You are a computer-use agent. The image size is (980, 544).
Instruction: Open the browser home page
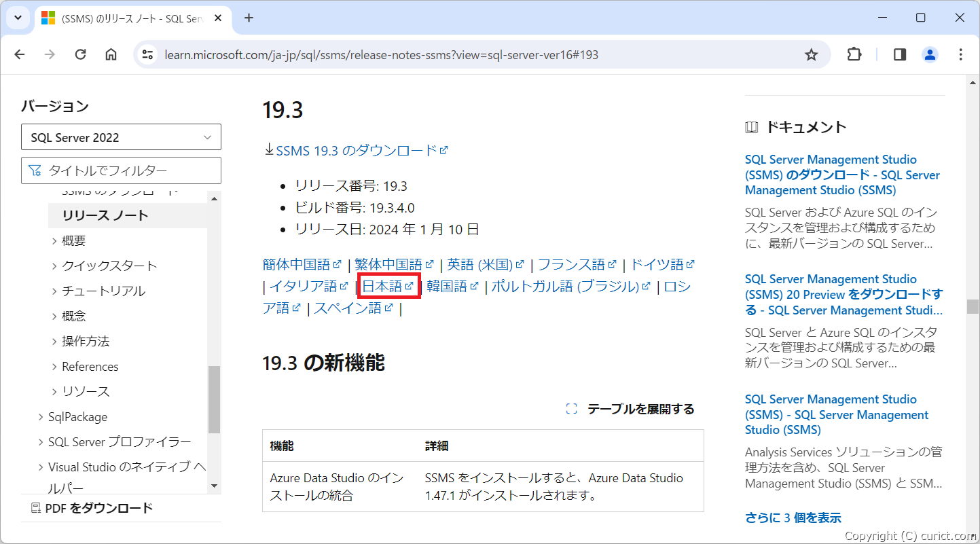[111, 55]
